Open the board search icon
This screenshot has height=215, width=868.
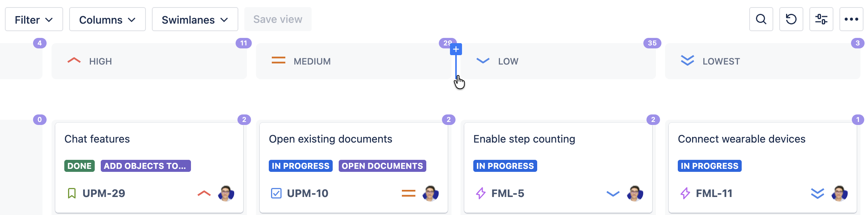pyautogui.click(x=761, y=19)
